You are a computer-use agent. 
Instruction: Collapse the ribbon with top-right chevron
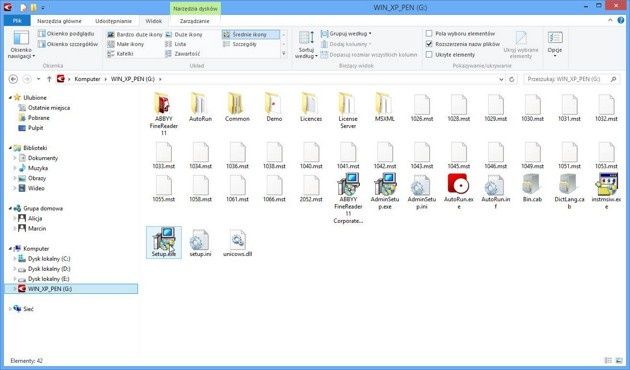click(x=611, y=20)
